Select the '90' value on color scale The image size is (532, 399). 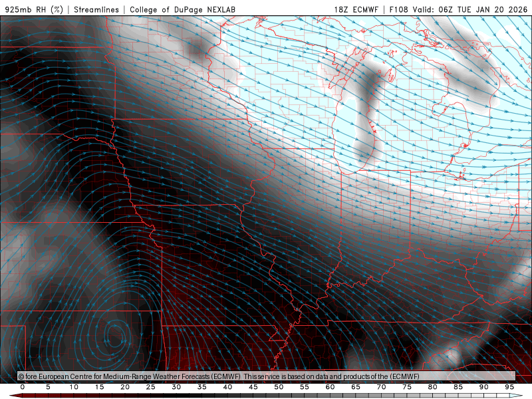[x=484, y=387]
